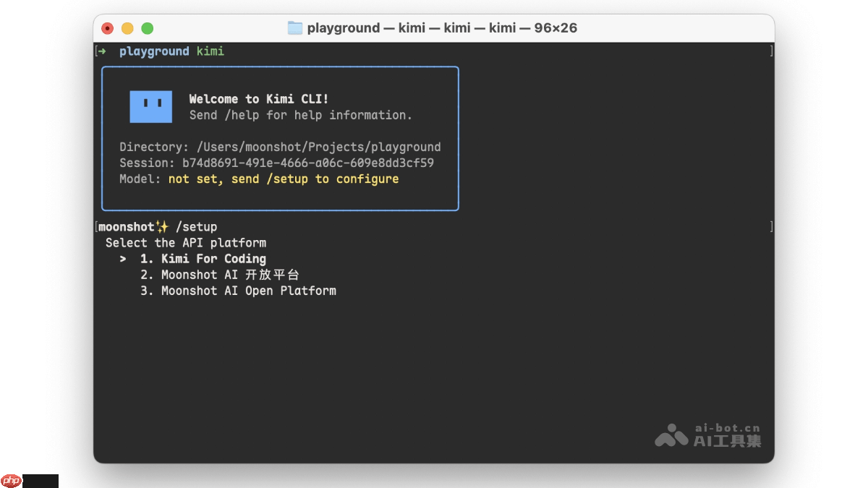Click the /setup command text

click(196, 227)
